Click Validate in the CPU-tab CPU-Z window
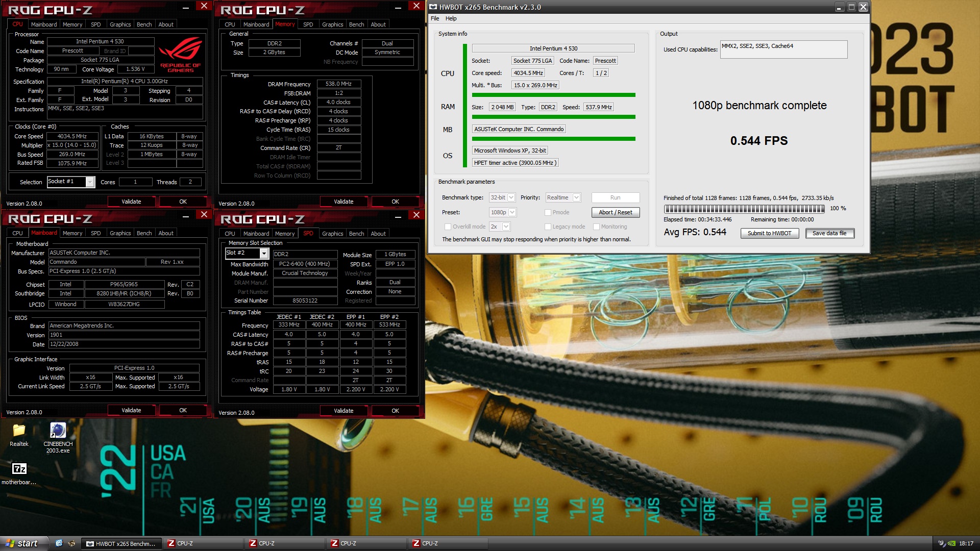 point(131,202)
